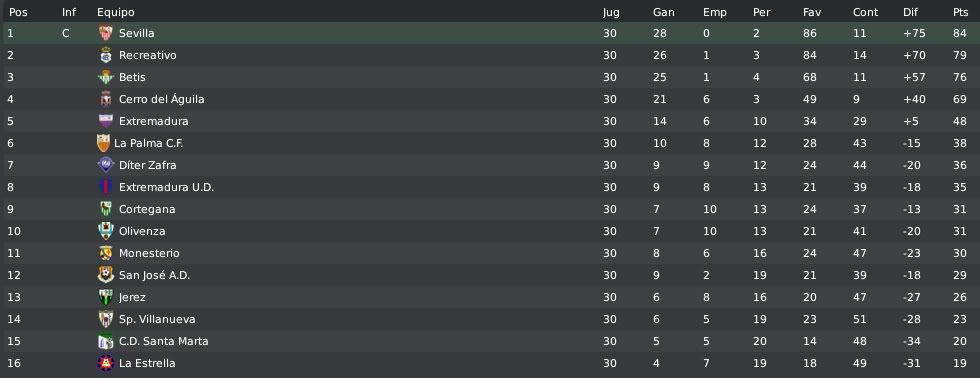Click the La Palma C.F. shield icon
The width and height of the screenshot is (980, 378).
[103, 143]
